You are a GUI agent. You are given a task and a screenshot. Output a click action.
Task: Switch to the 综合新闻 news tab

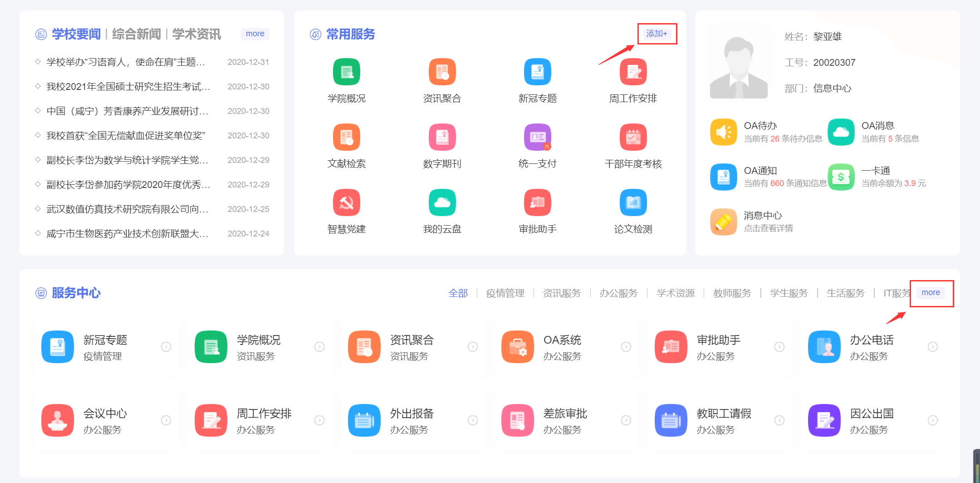point(137,34)
